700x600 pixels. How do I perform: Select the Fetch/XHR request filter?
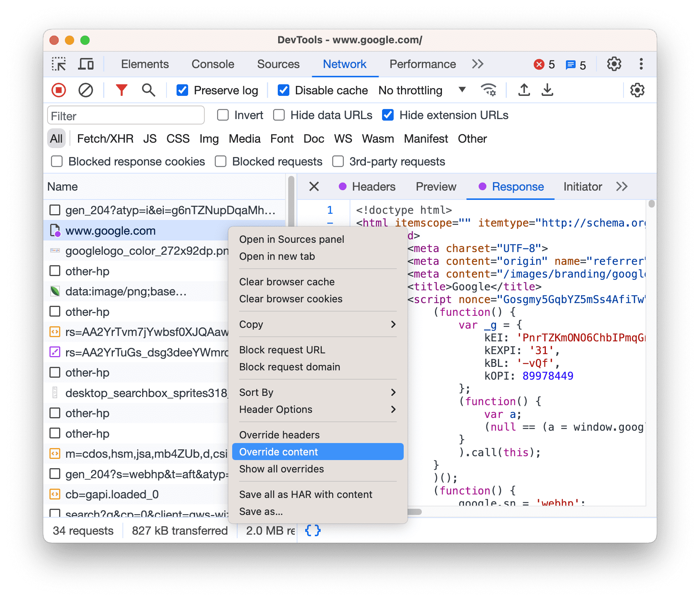coord(105,138)
